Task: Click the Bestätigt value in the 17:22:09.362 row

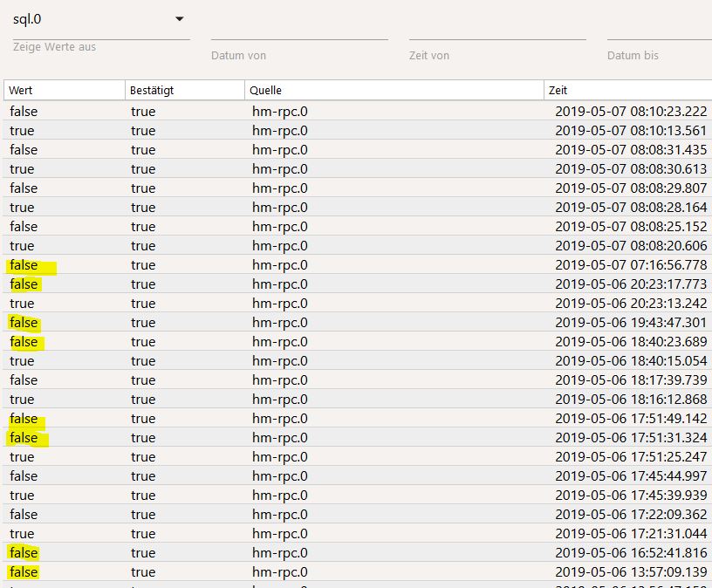Action: click(x=143, y=514)
